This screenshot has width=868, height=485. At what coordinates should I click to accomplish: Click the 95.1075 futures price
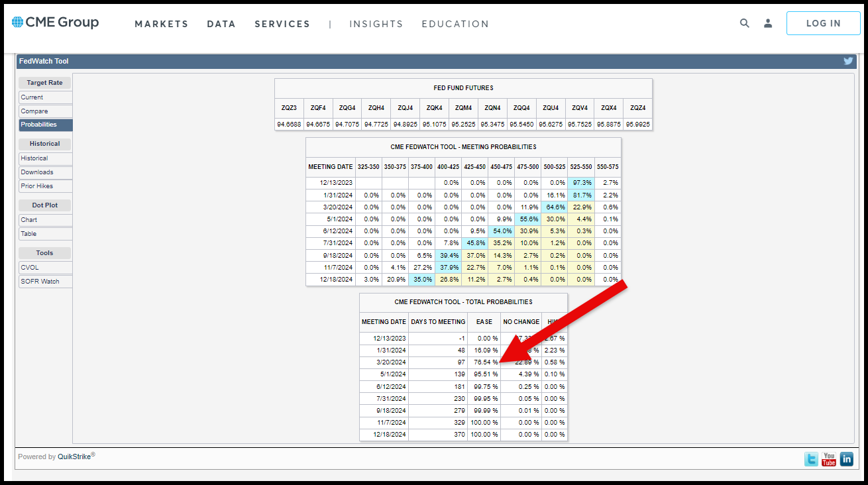click(x=435, y=124)
